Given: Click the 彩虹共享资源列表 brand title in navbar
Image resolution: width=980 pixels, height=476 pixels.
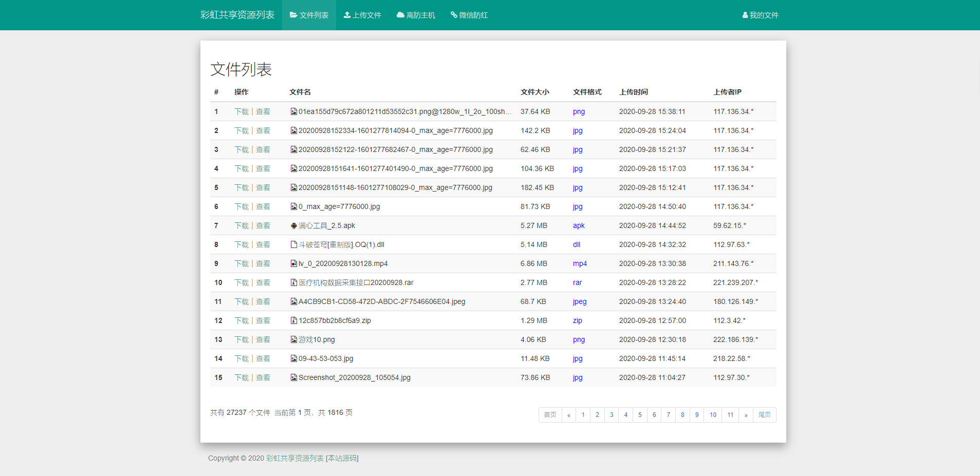Looking at the screenshot, I should click(237, 15).
